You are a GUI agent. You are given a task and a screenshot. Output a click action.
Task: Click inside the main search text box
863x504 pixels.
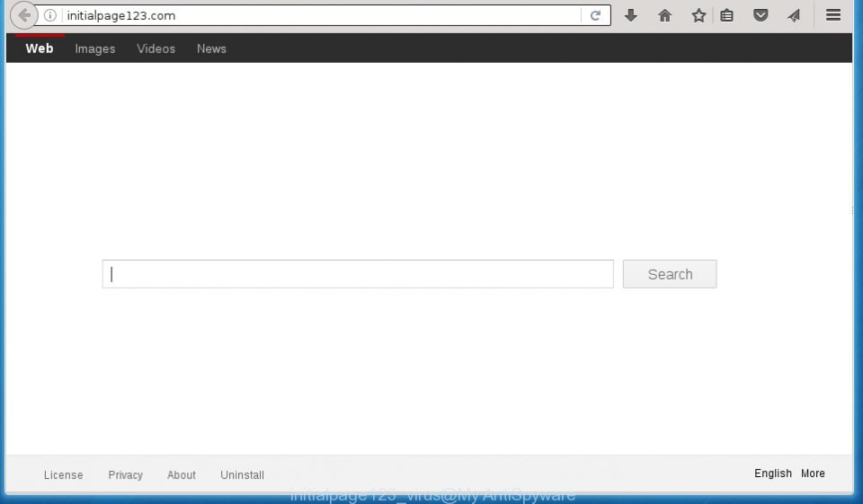tap(358, 273)
